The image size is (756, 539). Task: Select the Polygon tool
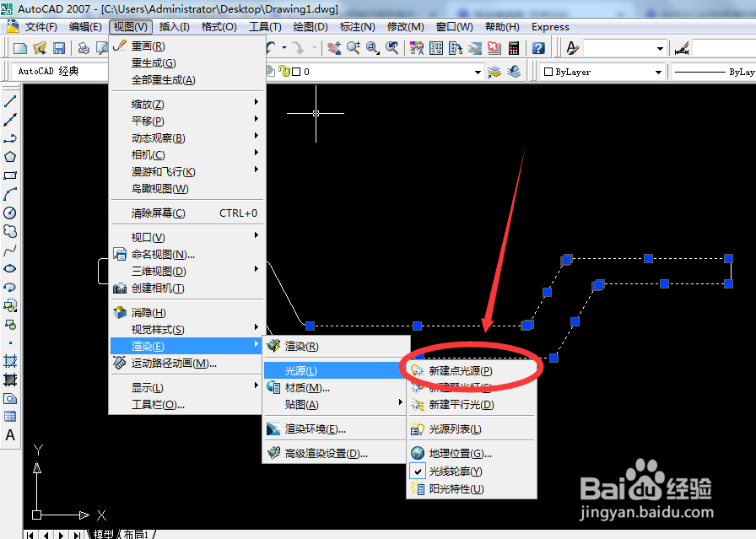coord(10,157)
